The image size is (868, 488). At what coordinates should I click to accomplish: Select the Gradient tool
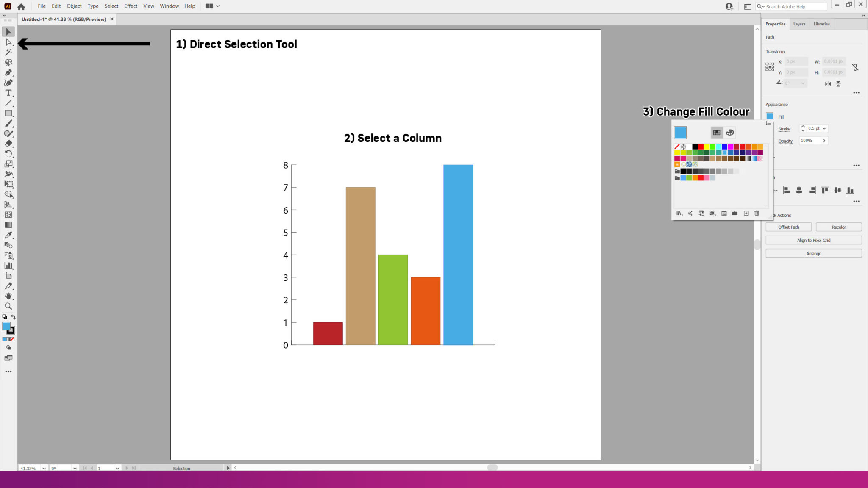point(8,225)
